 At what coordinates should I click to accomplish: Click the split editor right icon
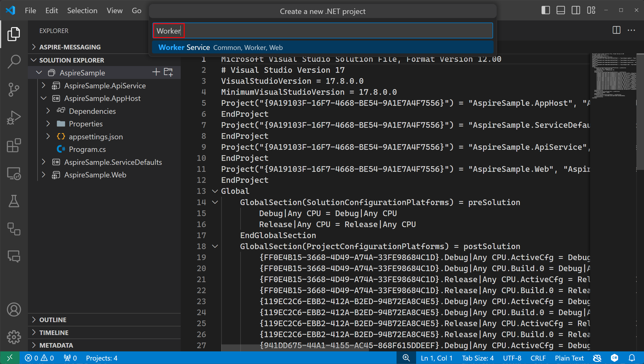(x=616, y=30)
